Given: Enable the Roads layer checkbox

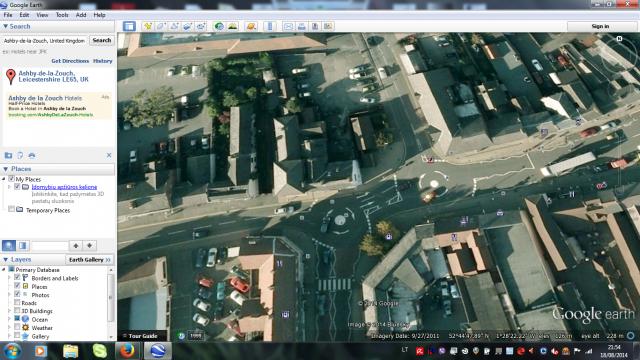Looking at the screenshot, I should click(17, 302).
